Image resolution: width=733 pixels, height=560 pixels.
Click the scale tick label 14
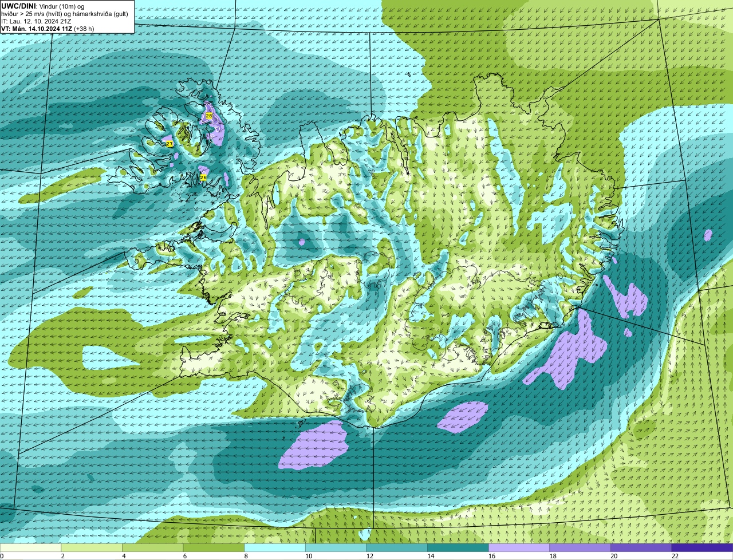(431, 556)
